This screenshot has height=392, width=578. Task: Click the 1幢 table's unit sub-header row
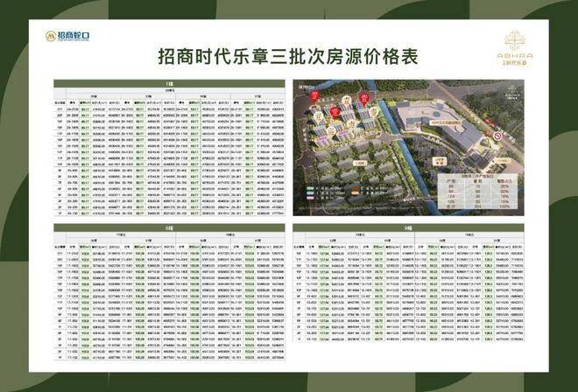175,90
